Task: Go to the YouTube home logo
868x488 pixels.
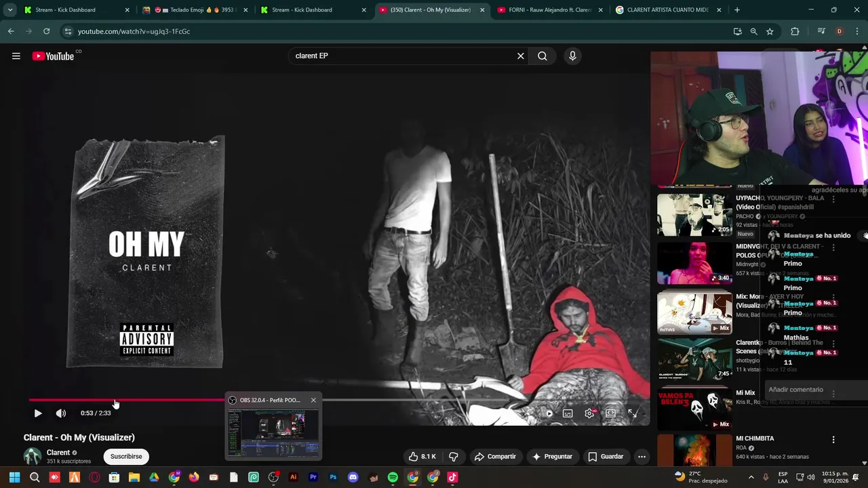Action: pyautogui.click(x=53, y=56)
